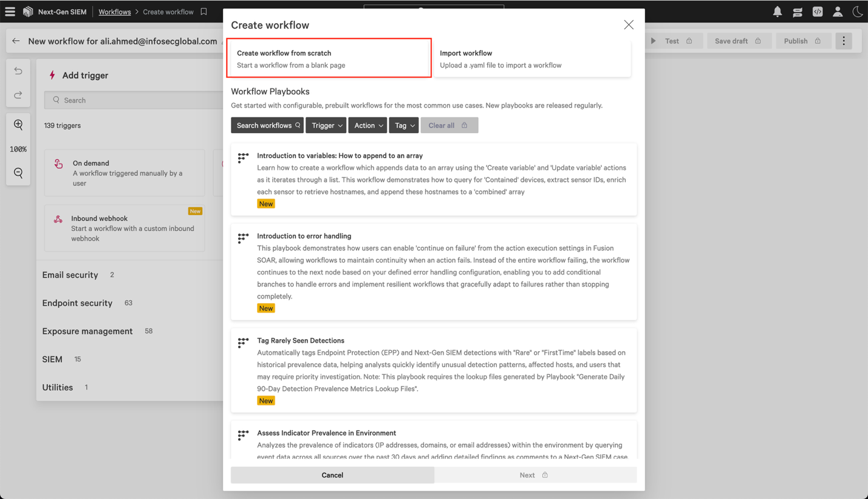
Task: Open the Tag filter dropdown
Action: pyautogui.click(x=403, y=125)
